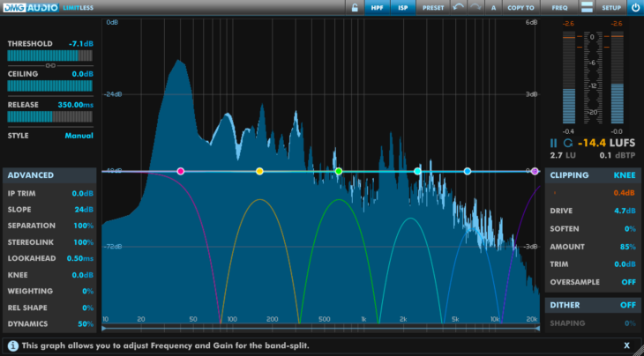Click the SEPARATION 100% value
The image size is (644, 356).
[x=84, y=226]
